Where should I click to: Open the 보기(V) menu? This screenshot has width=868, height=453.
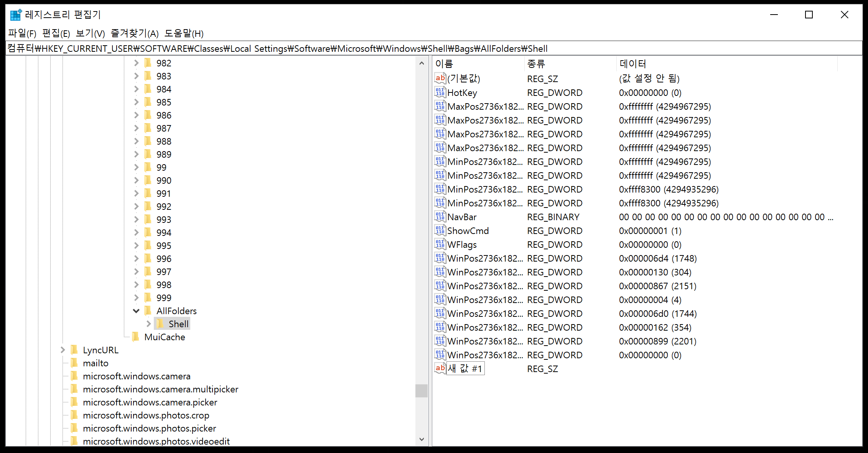pyautogui.click(x=90, y=33)
